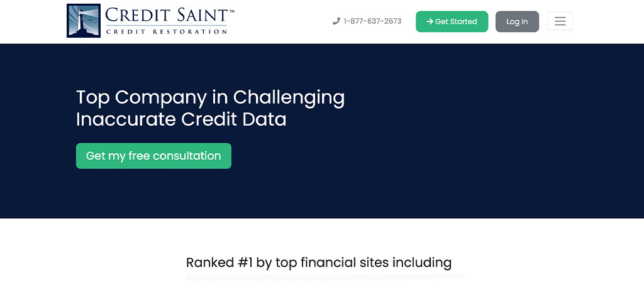Select Get my free consultation button

pos(153,156)
